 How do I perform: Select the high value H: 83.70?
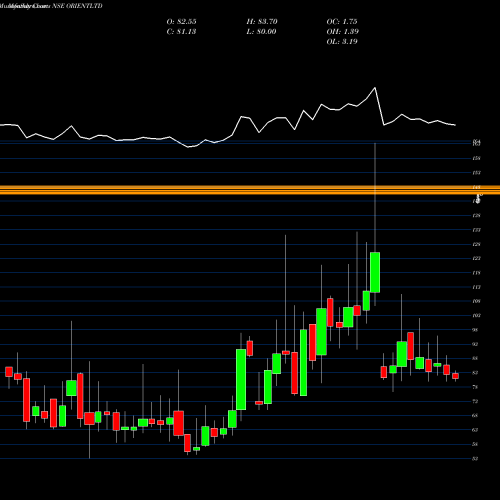pos(262,22)
